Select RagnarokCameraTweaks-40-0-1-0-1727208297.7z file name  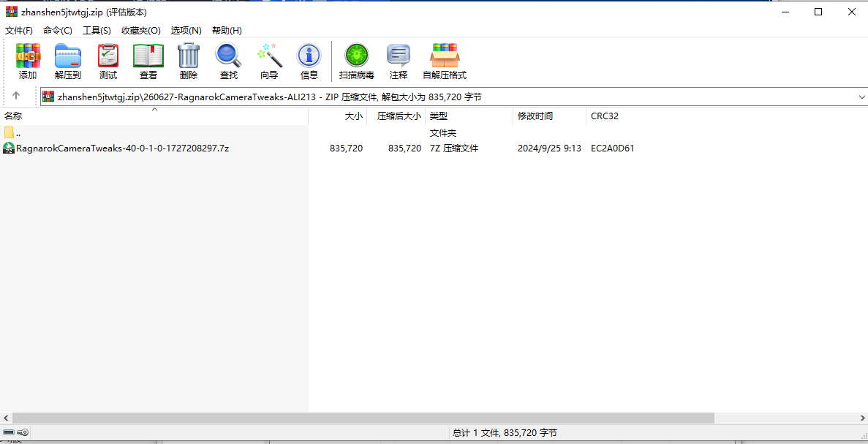[x=122, y=148]
